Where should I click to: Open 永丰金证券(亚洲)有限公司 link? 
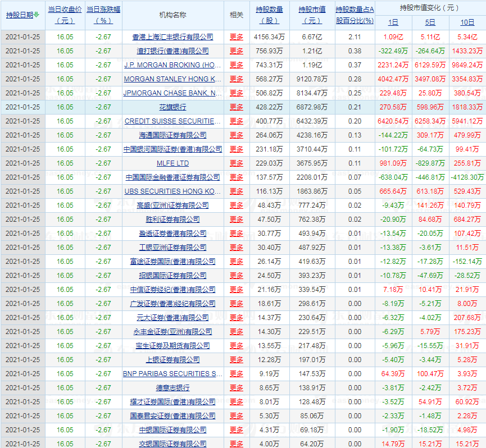172,332
